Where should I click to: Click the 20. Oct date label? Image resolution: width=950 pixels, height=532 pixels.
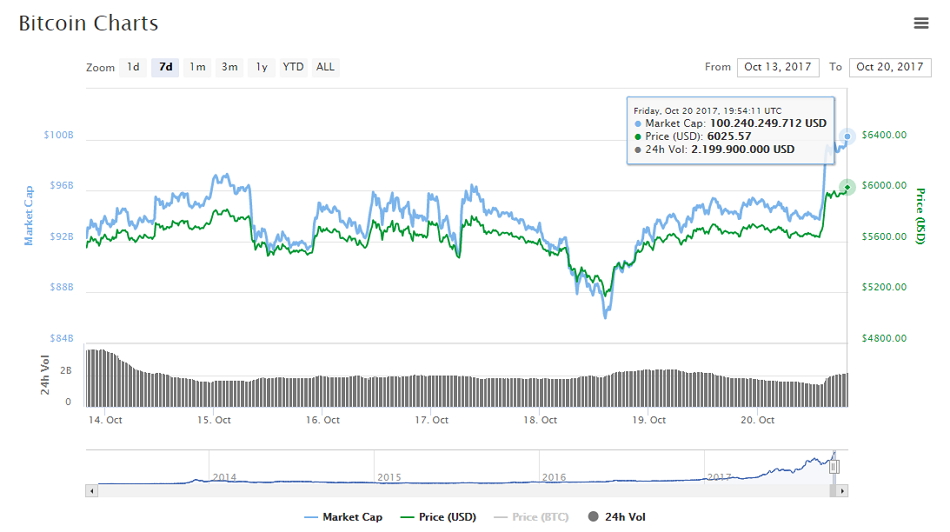pyautogui.click(x=757, y=420)
